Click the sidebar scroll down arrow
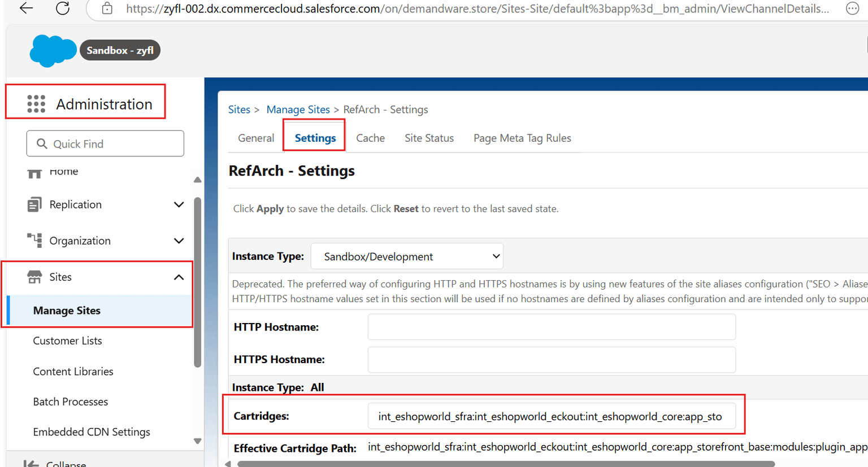868x467 pixels. [x=197, y=441]
